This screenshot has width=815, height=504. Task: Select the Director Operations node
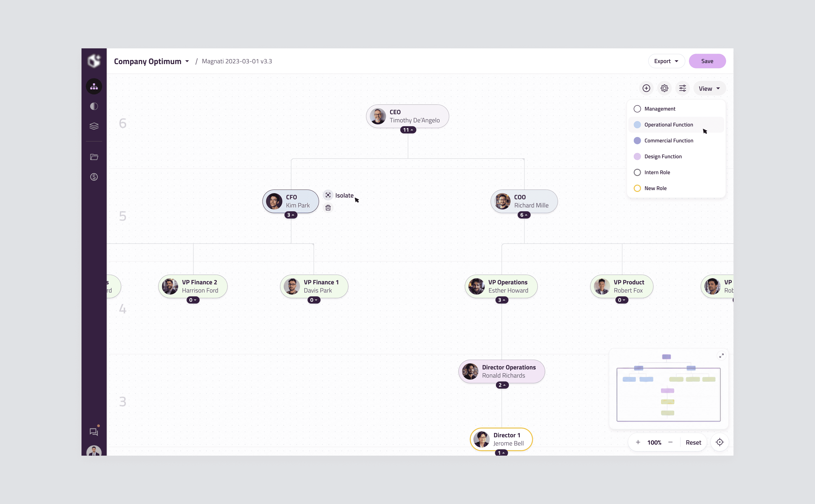pos(501,371)
